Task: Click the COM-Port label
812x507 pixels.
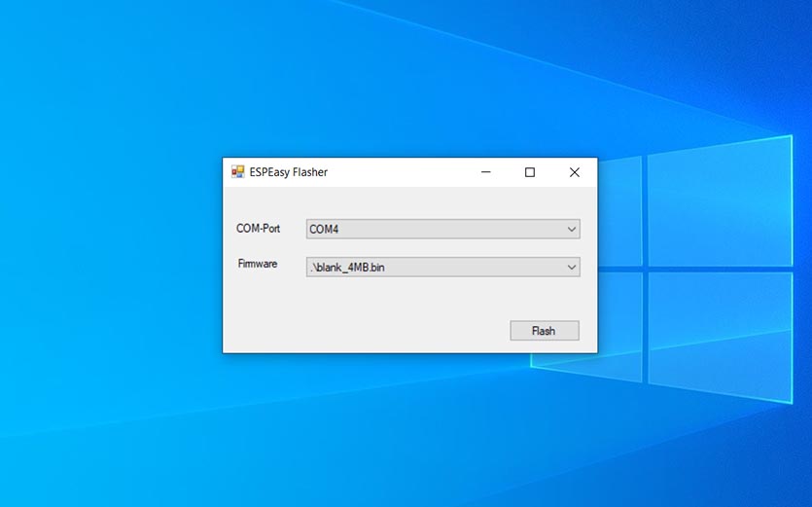Action: point(258,229)
